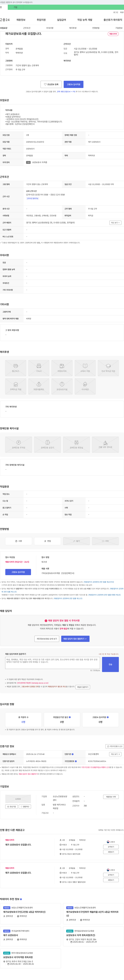Click the 관심기업 button under logo

(11, 806)
